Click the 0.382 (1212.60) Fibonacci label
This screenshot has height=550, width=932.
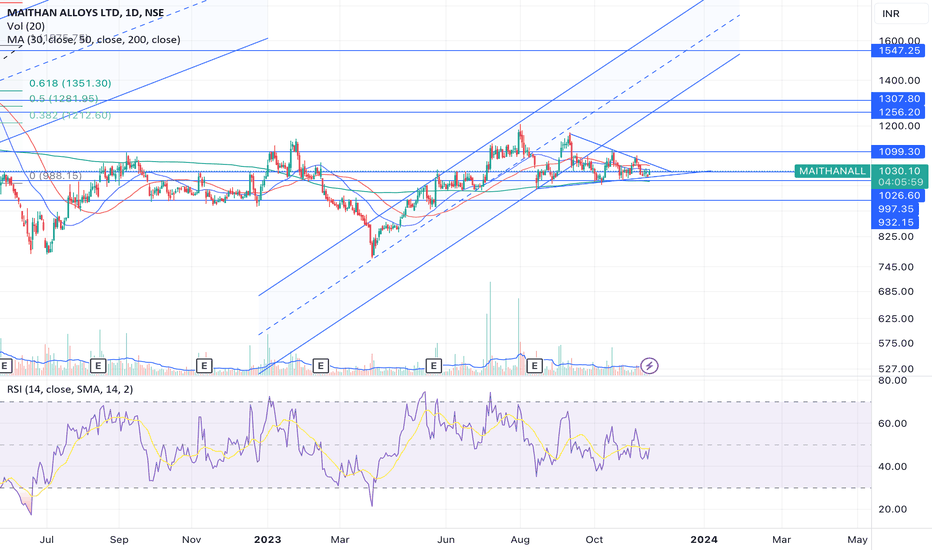click(x=70, y=115)
